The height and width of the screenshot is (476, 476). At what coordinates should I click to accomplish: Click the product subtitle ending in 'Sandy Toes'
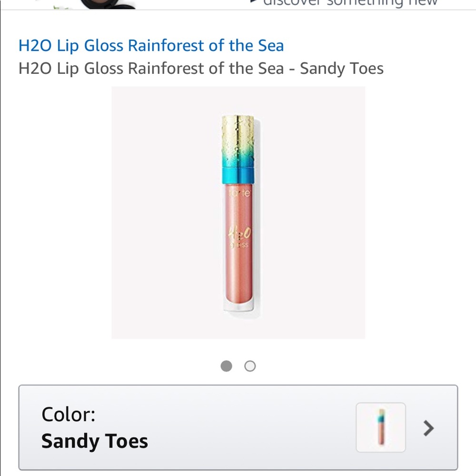tap(200, 69)
